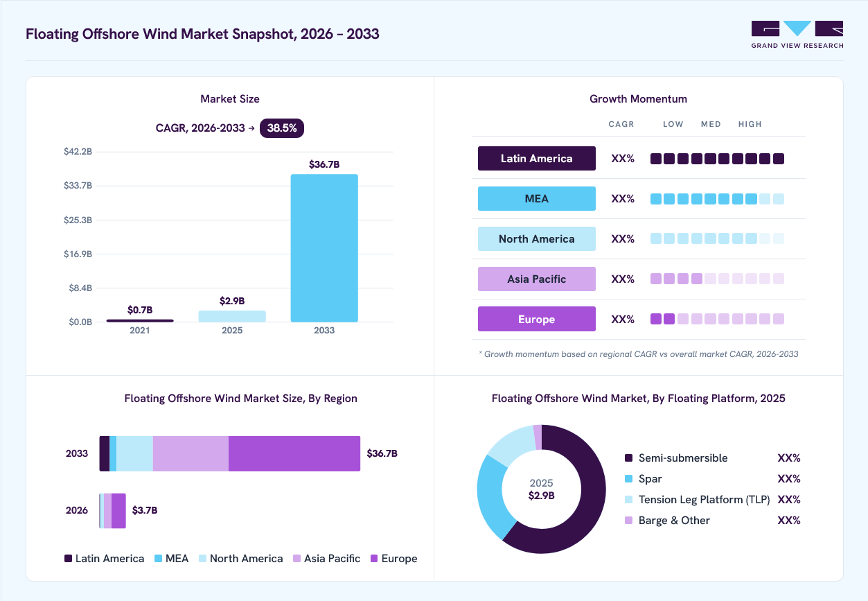The image size is (868, 601).
Task: Click the North America momentum indicator squares
Action: (x=717, y=239)
